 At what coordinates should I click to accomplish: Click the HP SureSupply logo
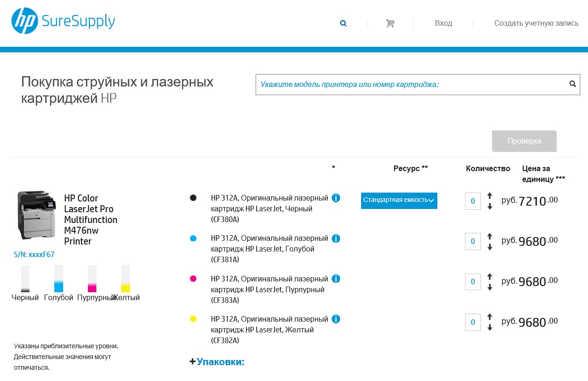point(63,21)
